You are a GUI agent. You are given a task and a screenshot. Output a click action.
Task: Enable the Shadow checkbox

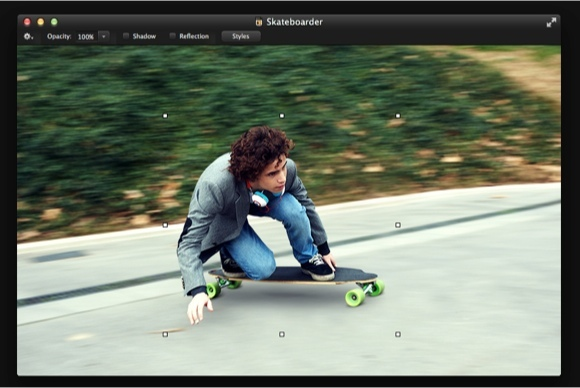coord(126,36)
